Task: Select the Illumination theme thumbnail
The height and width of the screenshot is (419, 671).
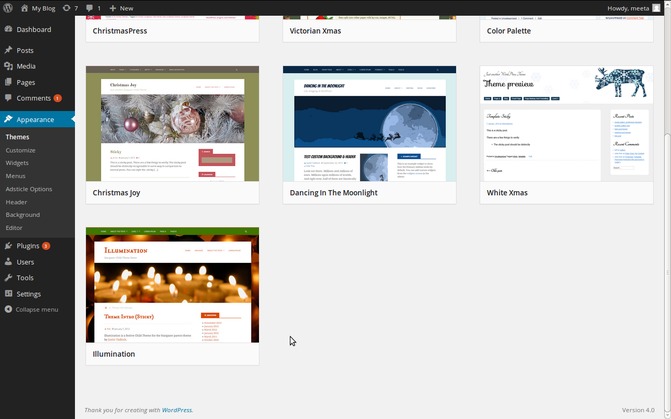Action: pyautogui.click(x=172, y=285)
